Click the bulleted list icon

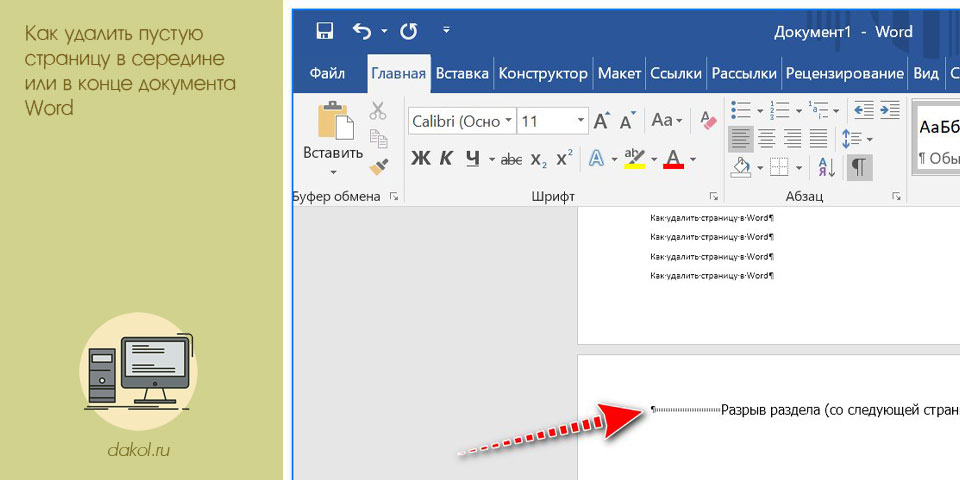click(x=741, y=110)
